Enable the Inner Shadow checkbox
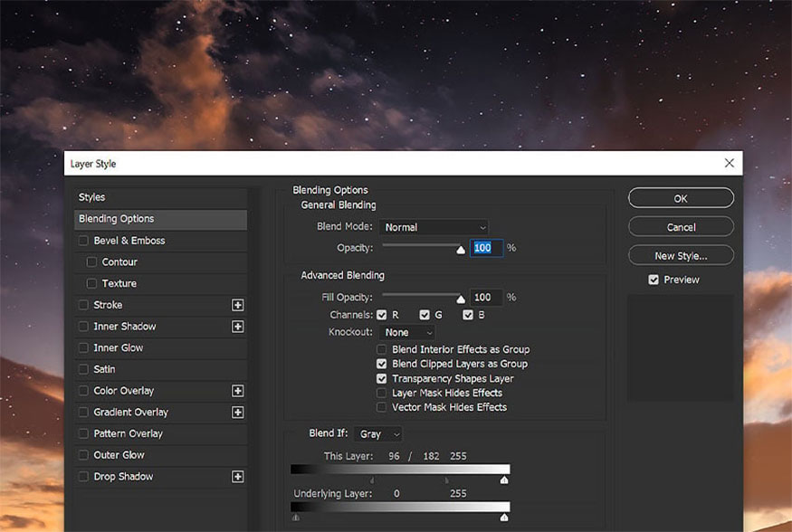The image size is (792, 532). [83, 327]
